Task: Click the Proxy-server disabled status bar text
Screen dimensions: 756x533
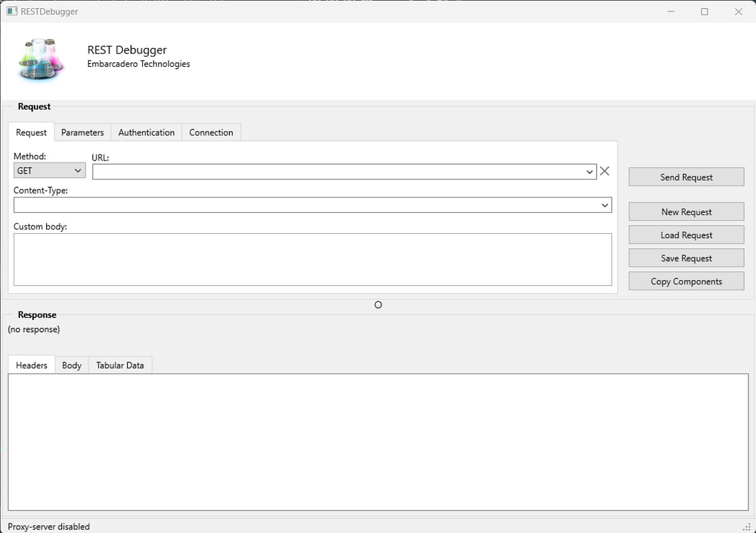Action: (48, 526)
